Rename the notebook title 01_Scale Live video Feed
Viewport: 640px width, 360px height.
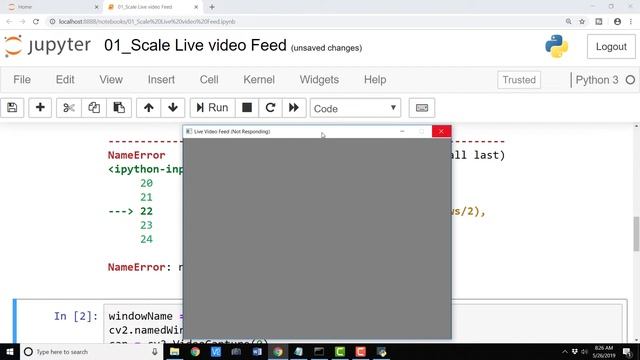(x=195, y=45)
